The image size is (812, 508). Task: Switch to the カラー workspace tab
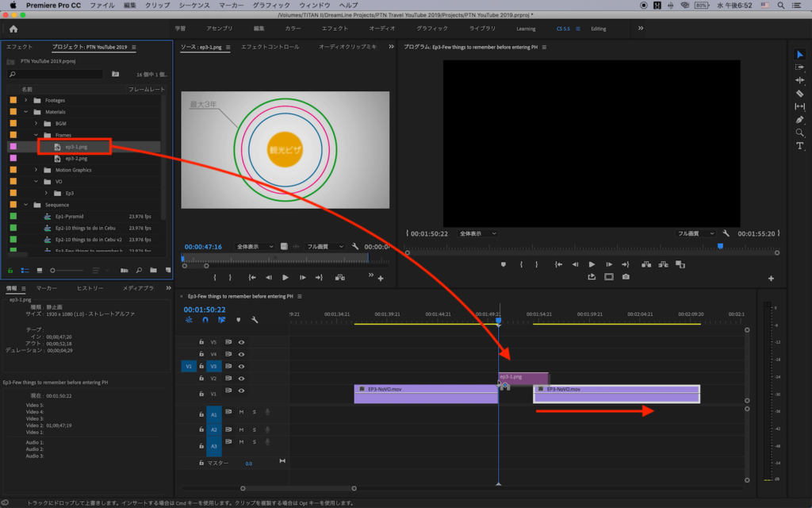tap(293, 29)
